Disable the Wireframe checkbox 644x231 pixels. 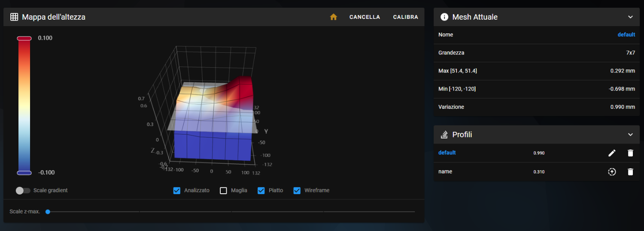click(x=297, y=191)
